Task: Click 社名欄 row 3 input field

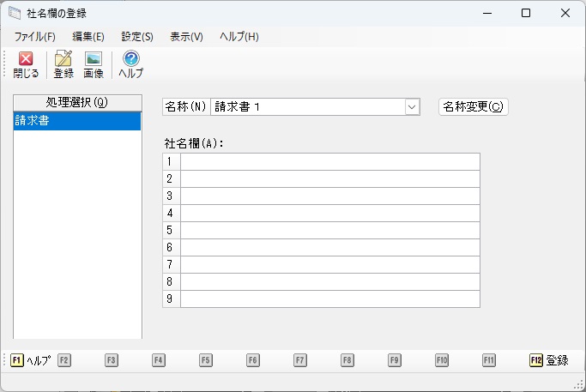Action: point(330,196)
